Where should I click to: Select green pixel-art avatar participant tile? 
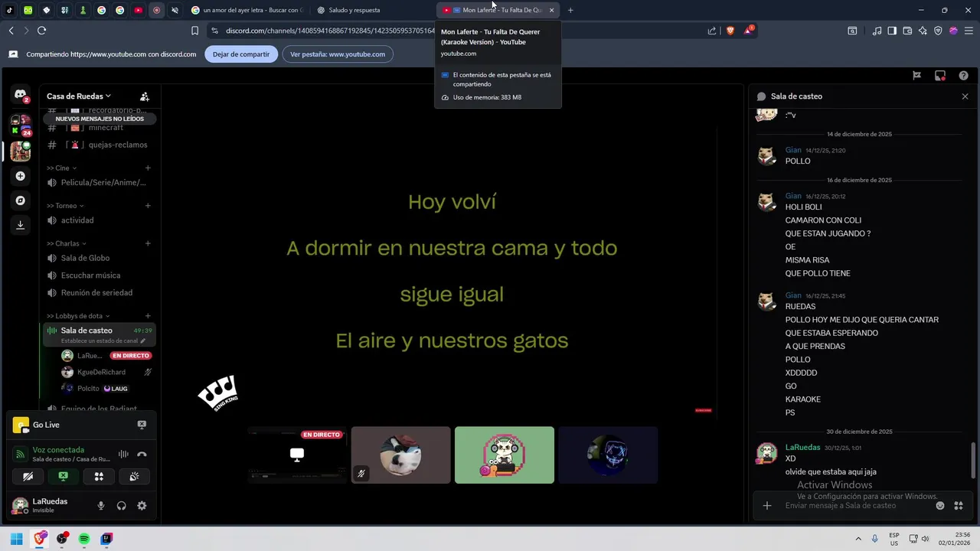coord(505,455)
